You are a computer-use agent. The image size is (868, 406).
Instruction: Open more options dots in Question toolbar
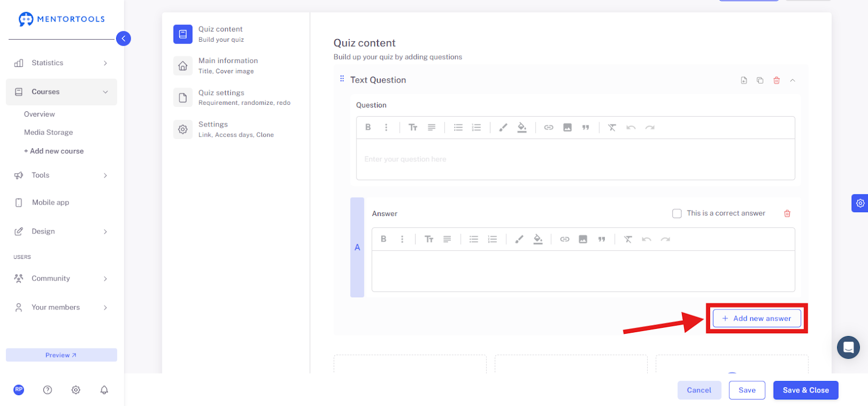pos(386,127)
